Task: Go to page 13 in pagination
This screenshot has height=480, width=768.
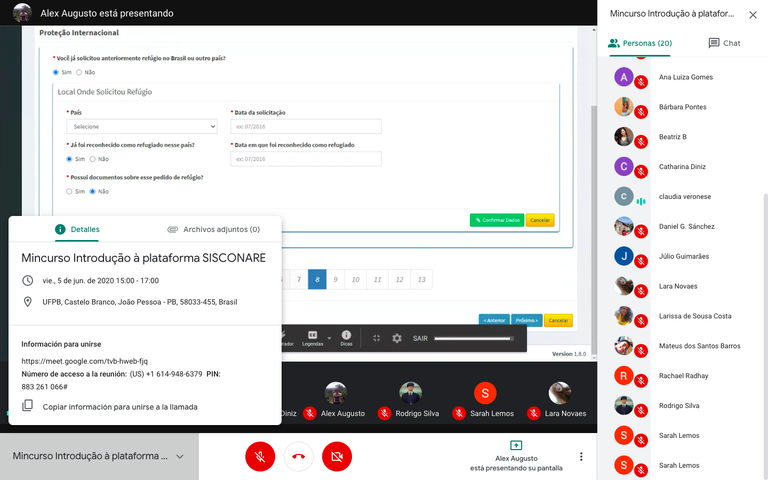Action: tap(422, 279)
